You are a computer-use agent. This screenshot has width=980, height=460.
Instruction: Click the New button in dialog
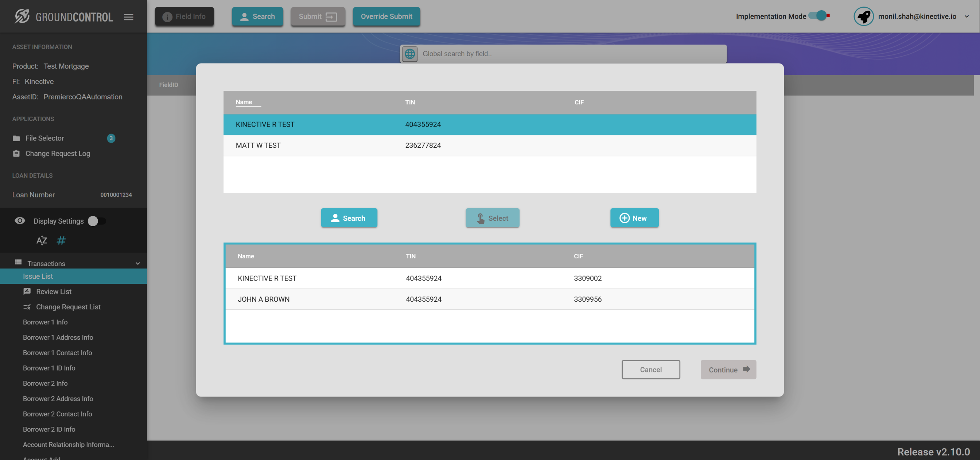pyautogui.click(x=634, y=218)
